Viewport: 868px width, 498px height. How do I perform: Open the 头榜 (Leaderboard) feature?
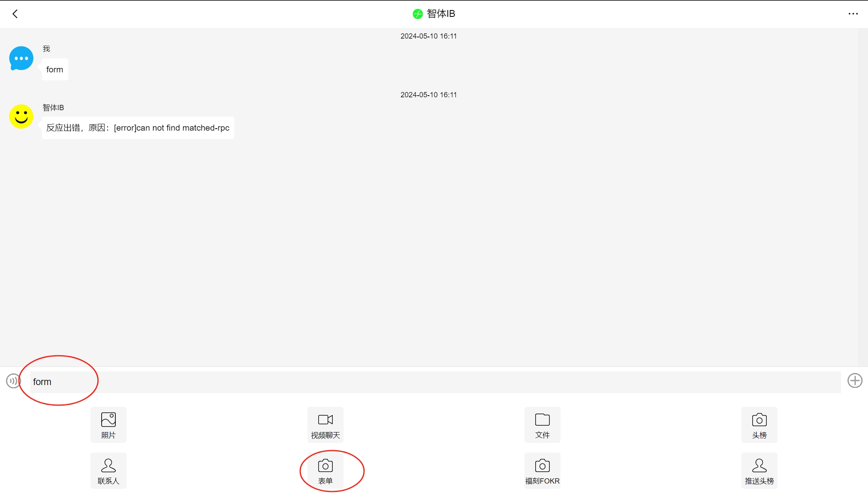tap(759, 424)
